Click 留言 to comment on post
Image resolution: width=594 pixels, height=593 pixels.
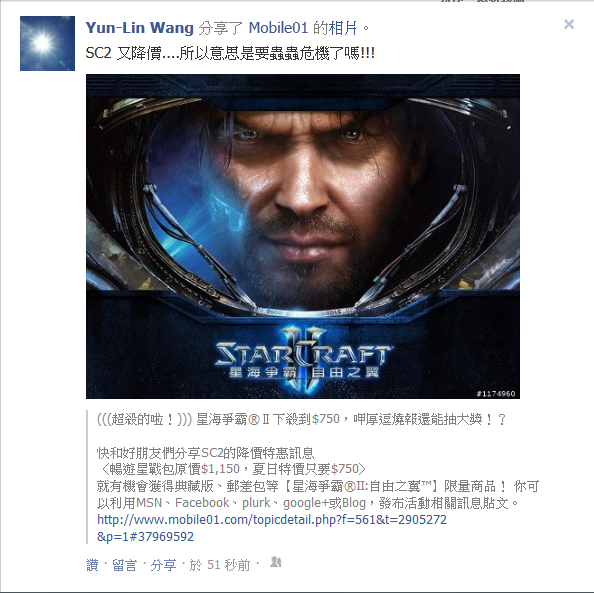[x=124, y=565]
